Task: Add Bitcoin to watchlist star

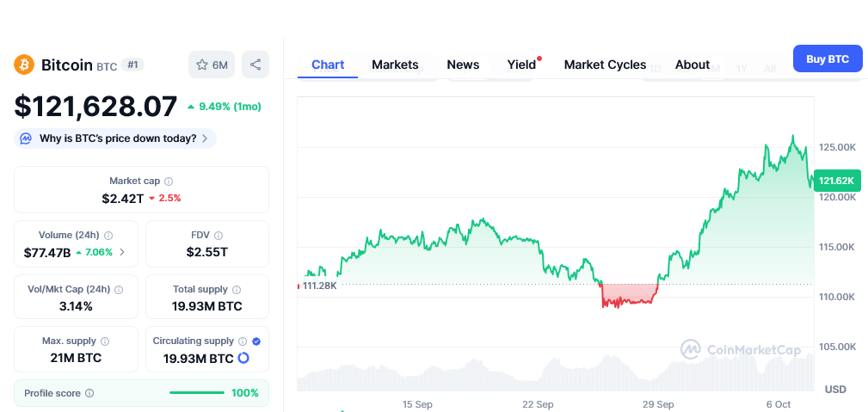Action: (202, 65)
